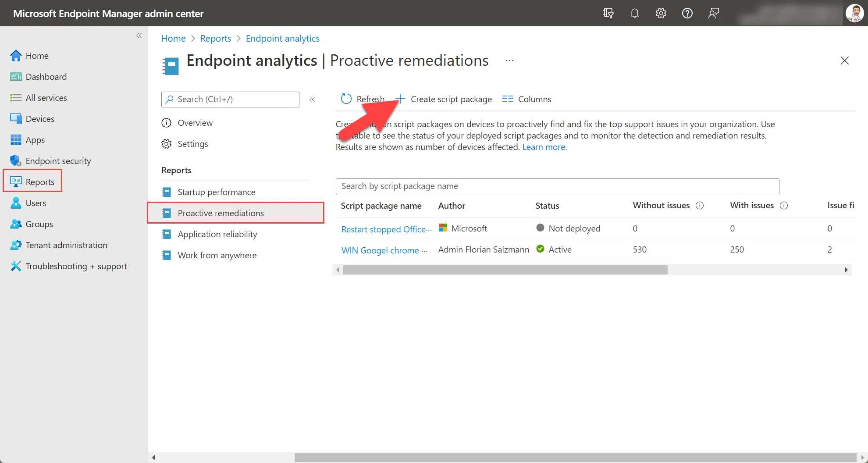Screen dimensions: 868x463
Task: Open the notifications bell icon
Action: (x=634, y=13)
